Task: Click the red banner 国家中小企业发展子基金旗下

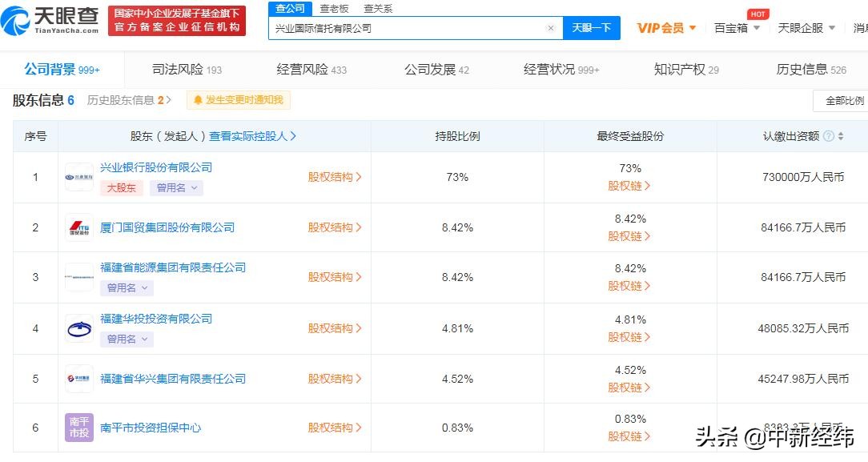Action: [177, 21]
